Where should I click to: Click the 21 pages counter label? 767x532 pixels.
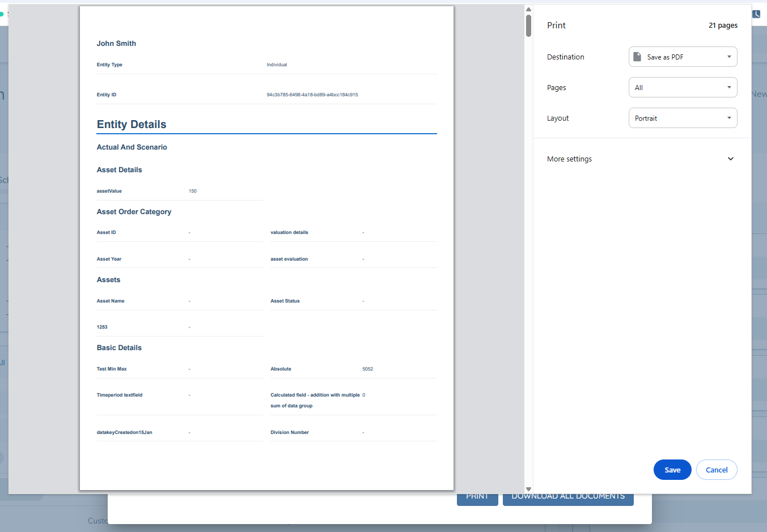(x=723, y=25)
